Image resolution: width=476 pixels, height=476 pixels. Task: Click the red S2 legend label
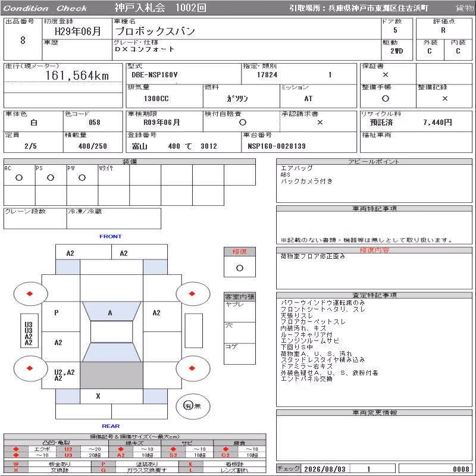(173, 455)
